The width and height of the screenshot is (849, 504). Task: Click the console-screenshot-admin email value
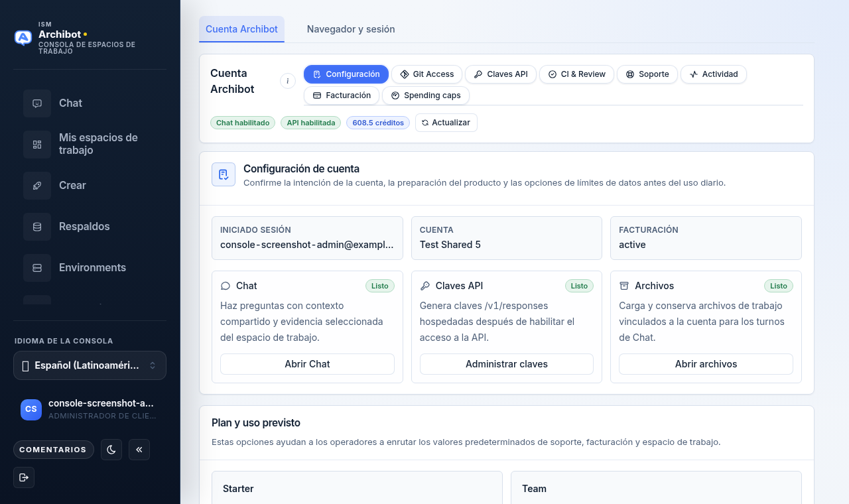307,245
